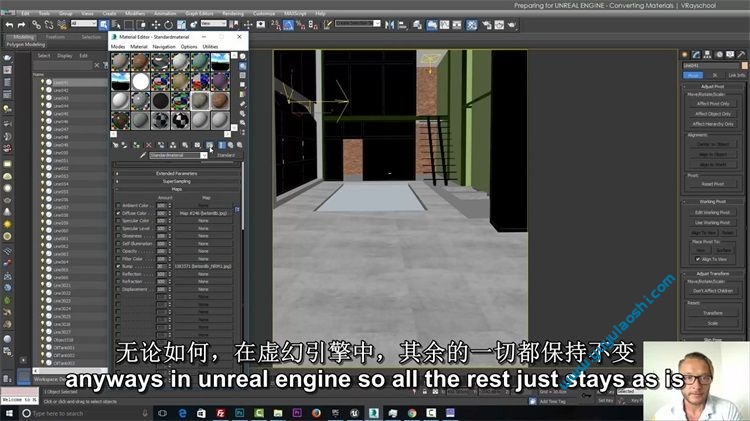Expand the Extended Parameters rollout
The width and height of the screenshot is (750, 421).
point(176,174)
